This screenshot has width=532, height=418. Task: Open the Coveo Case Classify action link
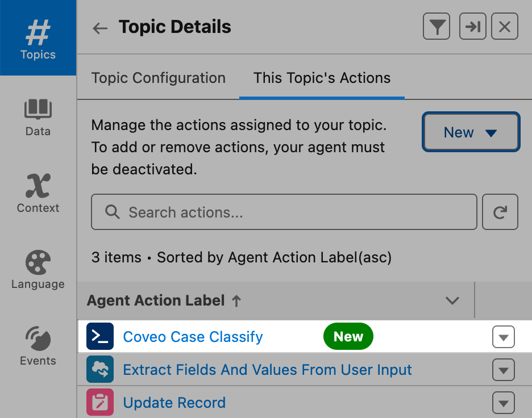point(193,337)
